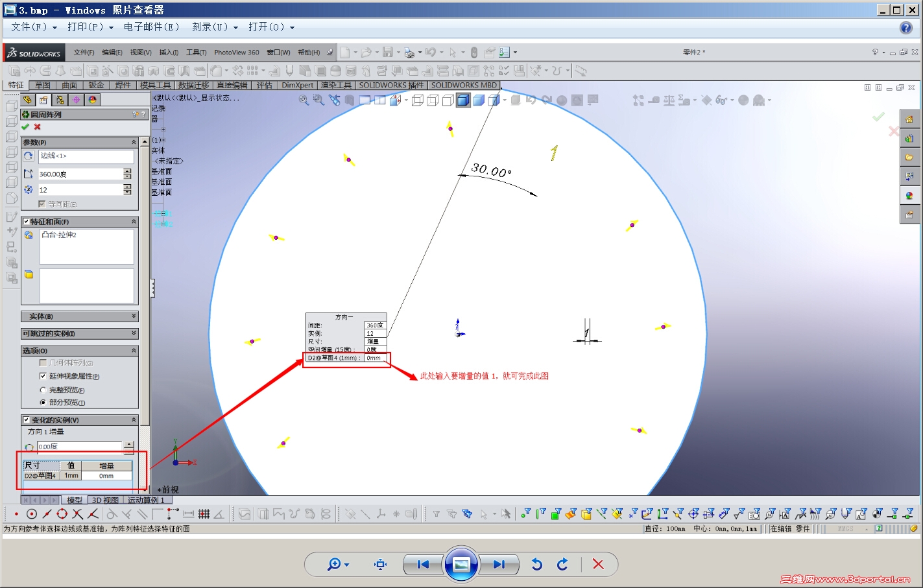The width and height of the screenshot is (923, 588).
Task: Open the task pane home icon
Action: pos(909,119)
